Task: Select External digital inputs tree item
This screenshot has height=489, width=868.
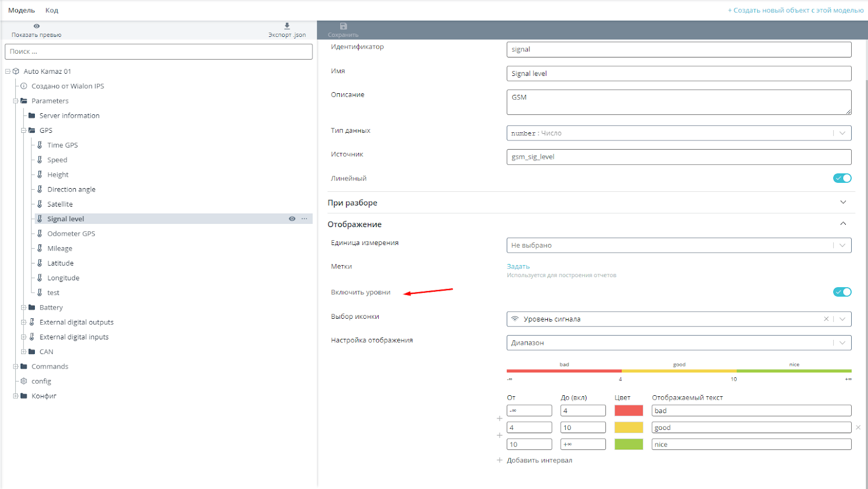Action: 74,337
